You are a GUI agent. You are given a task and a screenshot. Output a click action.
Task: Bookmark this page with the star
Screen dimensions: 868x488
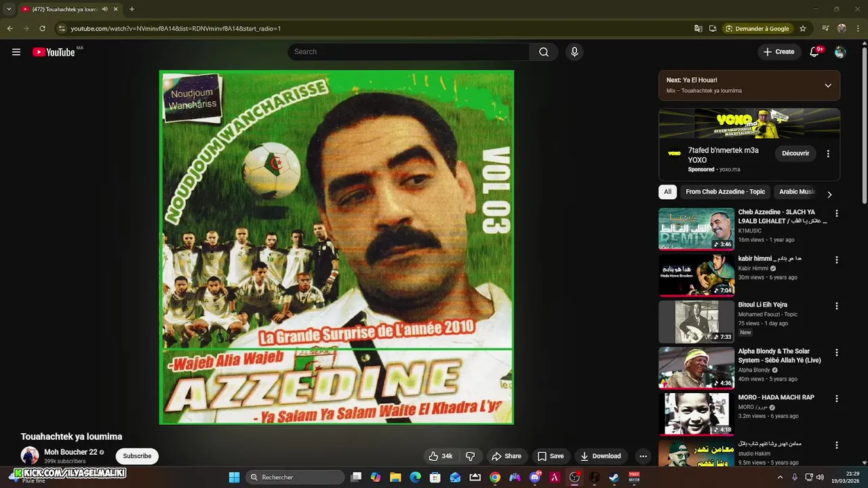coord(803,28)
